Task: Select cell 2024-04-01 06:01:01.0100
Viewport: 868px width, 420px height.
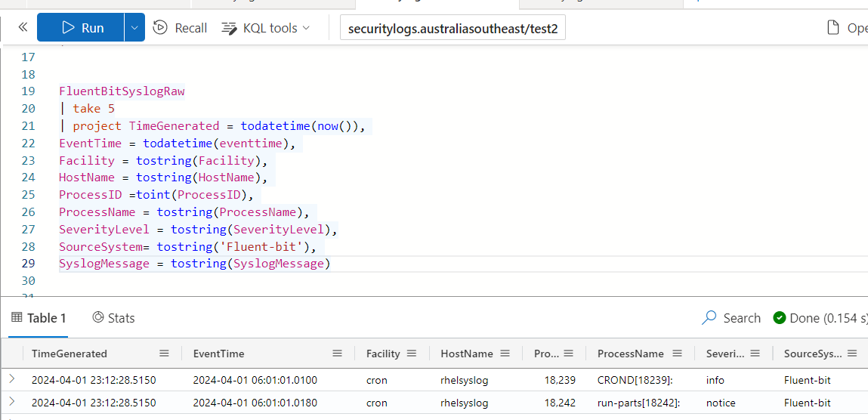Action: [255, 380]
